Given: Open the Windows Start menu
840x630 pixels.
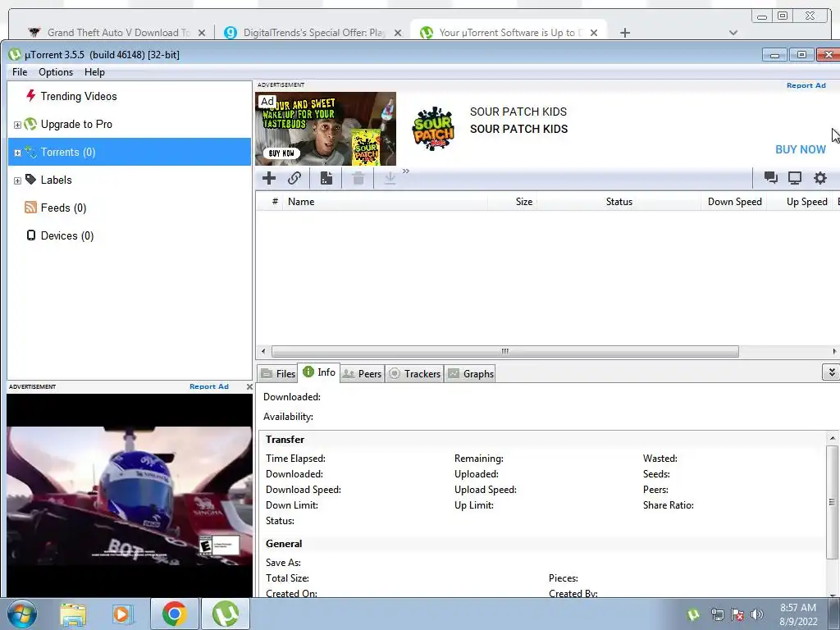Looking at the screenshot, I should pos(22,614).
